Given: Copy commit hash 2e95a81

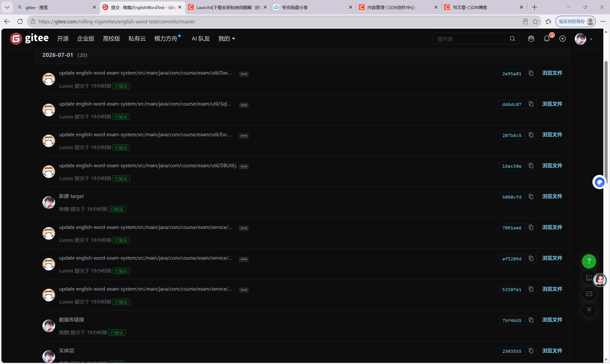Looking at the screenshot, I should (x=531, y=73).
